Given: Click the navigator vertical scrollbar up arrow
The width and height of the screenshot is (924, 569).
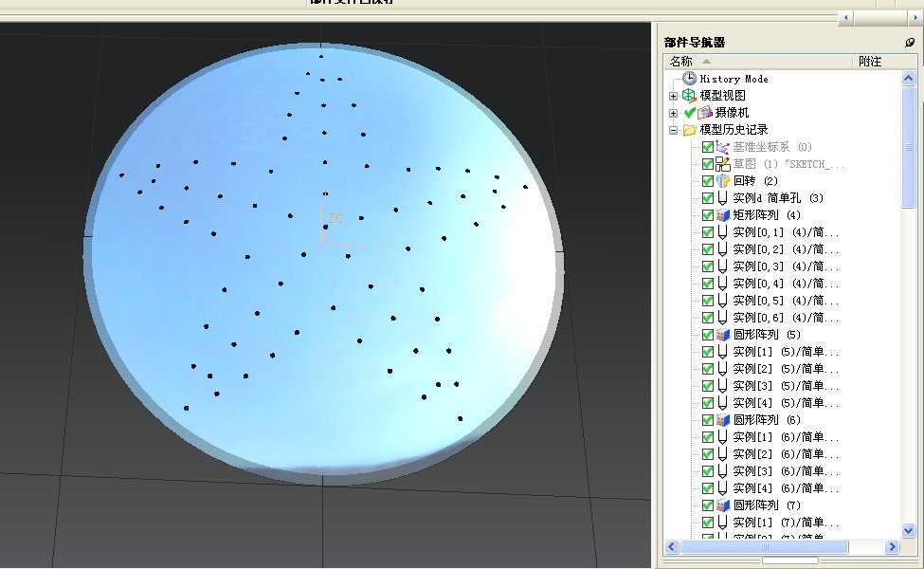Looking at the screenshot, I should [x=908, y=79].
